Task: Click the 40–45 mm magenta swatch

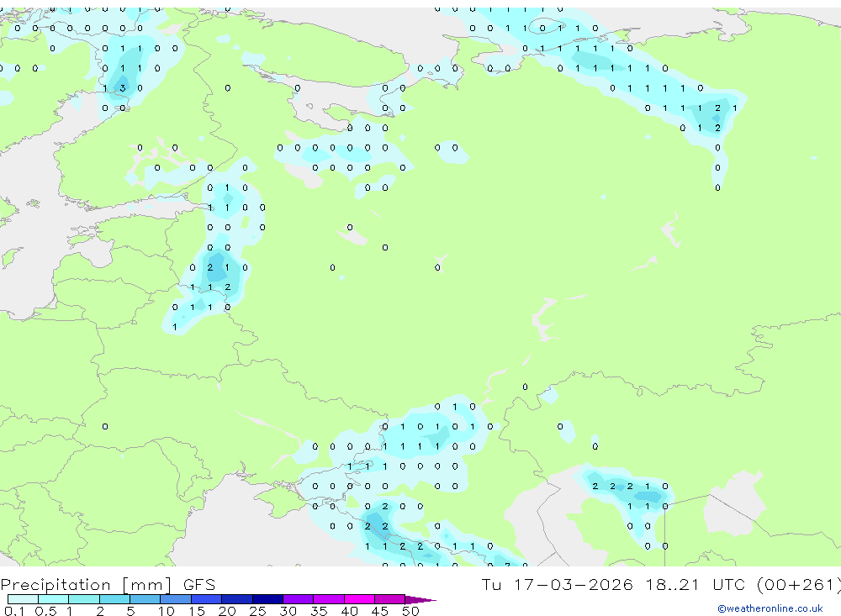Action: point(359,599)
